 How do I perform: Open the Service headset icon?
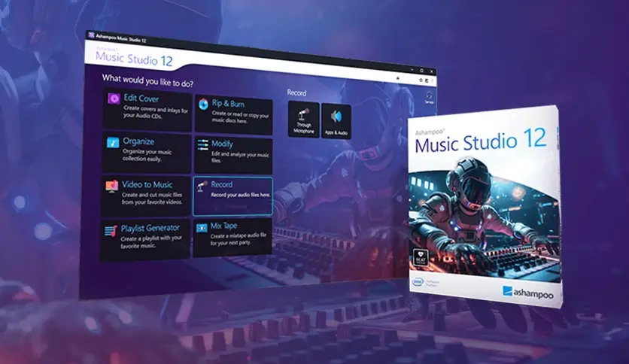[429, 97]
